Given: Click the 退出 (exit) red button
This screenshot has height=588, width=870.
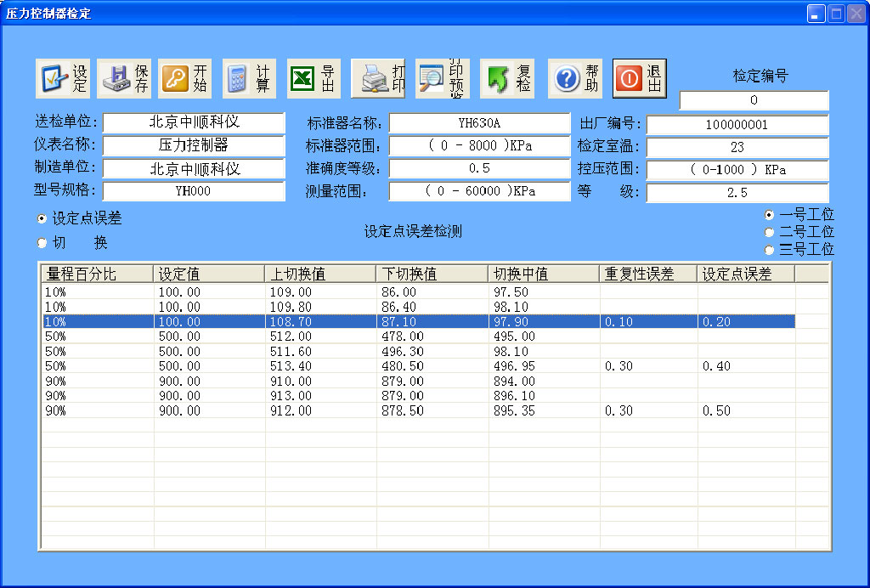Looking at the screenshot, I should 640,79.
